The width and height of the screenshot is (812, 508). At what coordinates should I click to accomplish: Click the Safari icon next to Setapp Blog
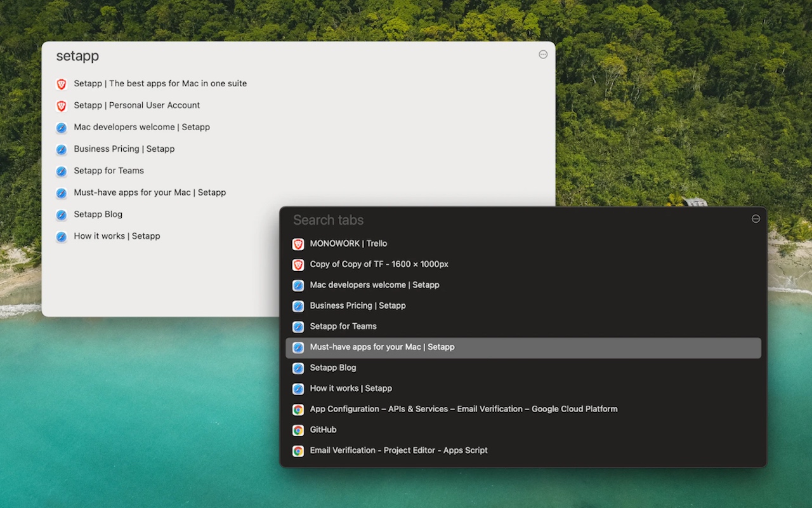tap(298, 368)
